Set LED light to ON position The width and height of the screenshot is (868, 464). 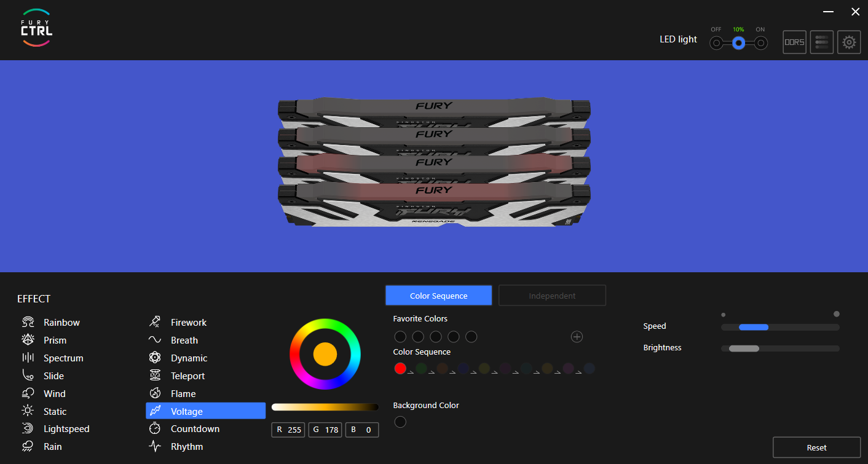coord(761,43)
